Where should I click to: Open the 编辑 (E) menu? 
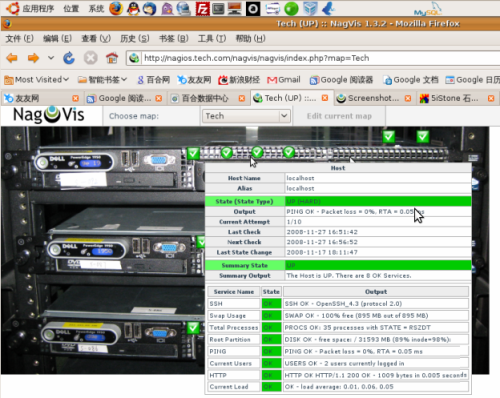57,39
